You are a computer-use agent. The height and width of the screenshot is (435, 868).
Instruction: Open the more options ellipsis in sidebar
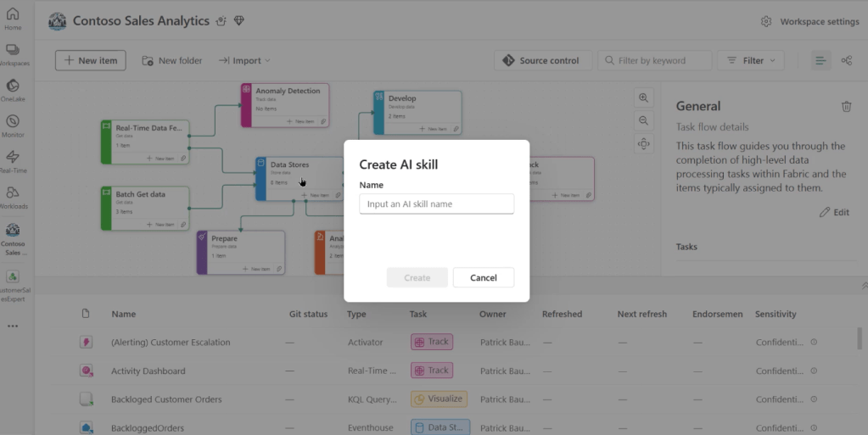pyautogui.click(x=13, y=326)
